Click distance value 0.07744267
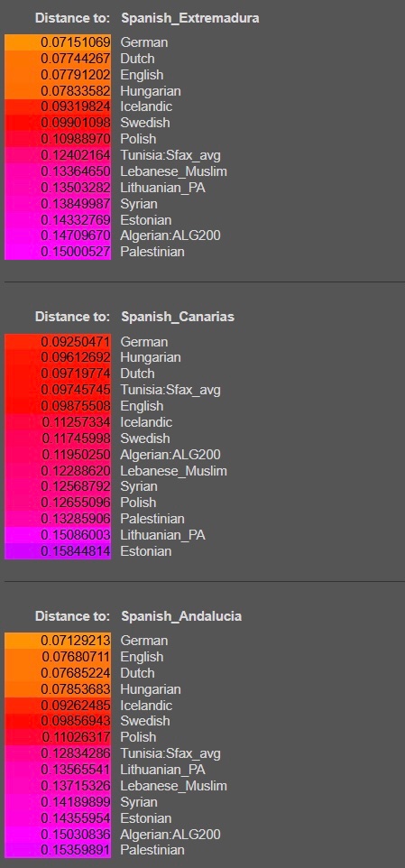The height and width of the screenshot is (868, 405). [x=76, y=58]
